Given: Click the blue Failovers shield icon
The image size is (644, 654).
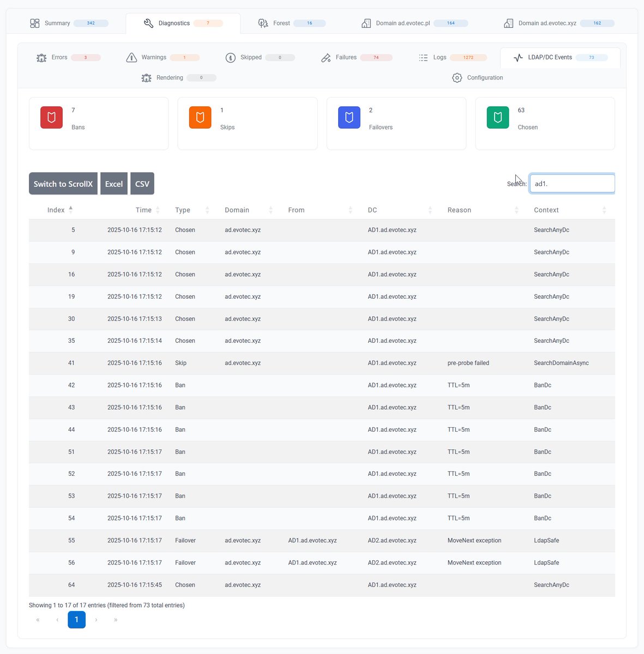Looking at the screenshot, I should pyautogui.click(x=349, y=117).
